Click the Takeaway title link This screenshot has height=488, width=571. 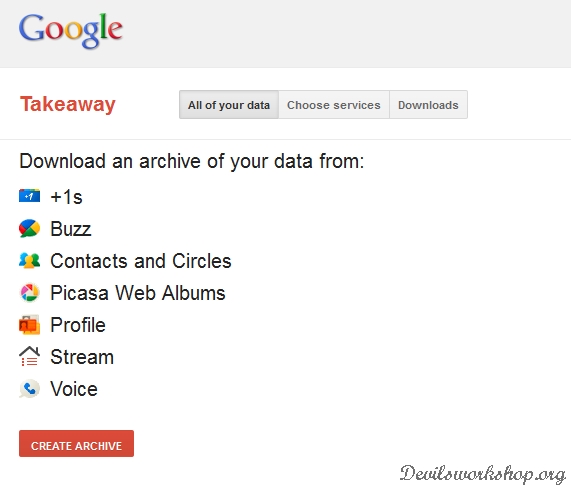pos(68,105)
